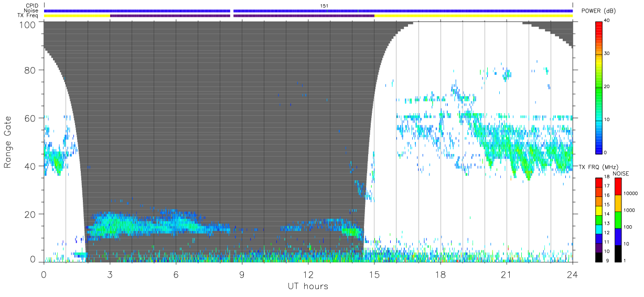Click the POWER (dB) color bar
This screenshot has height=297, width=644.
[599, 87]
